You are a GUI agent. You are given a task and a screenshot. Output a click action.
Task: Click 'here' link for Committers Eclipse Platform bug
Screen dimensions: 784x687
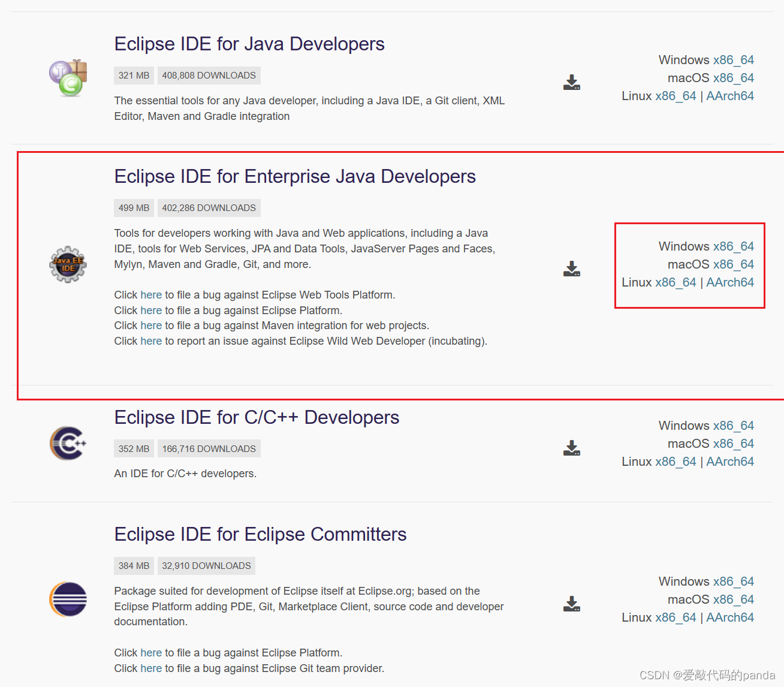tap(151, 653)
